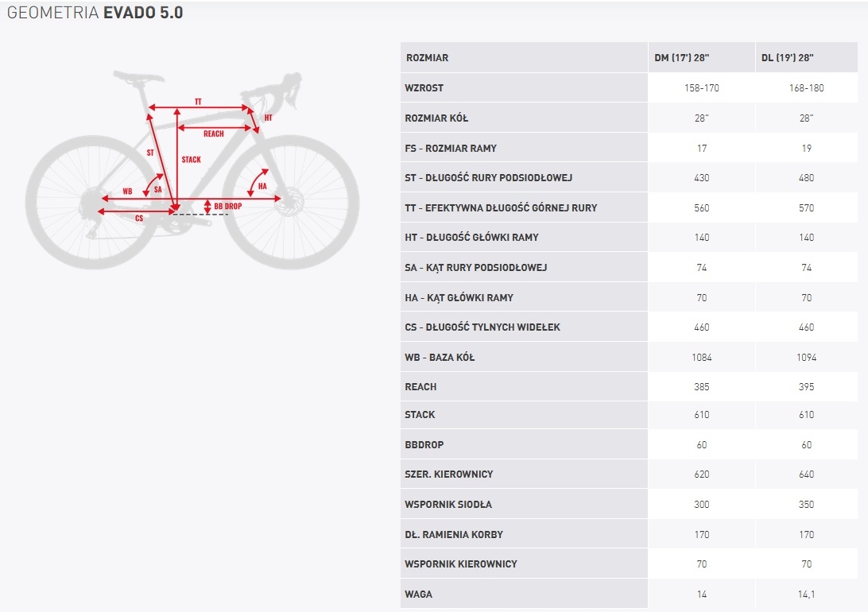Click the 168-180 height range cell
This screenshot has height=612, width=868.
coord(806,87)
